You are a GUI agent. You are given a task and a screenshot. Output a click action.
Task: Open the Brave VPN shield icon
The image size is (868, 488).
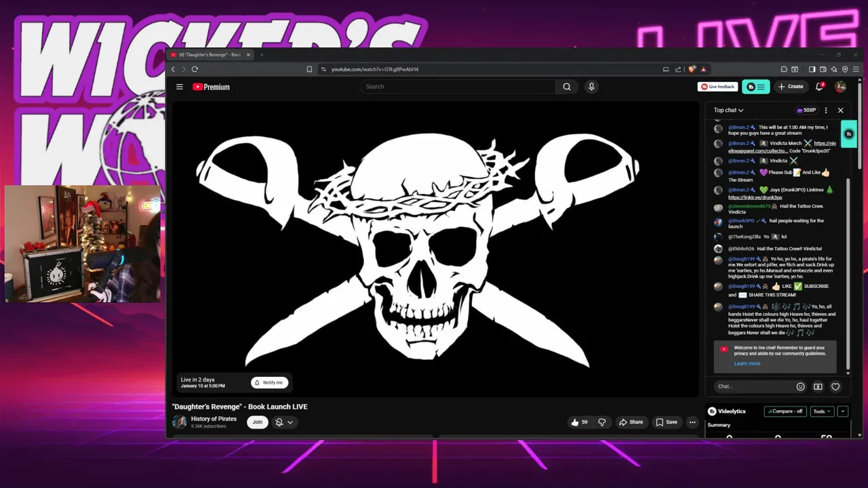click(845, 69)
